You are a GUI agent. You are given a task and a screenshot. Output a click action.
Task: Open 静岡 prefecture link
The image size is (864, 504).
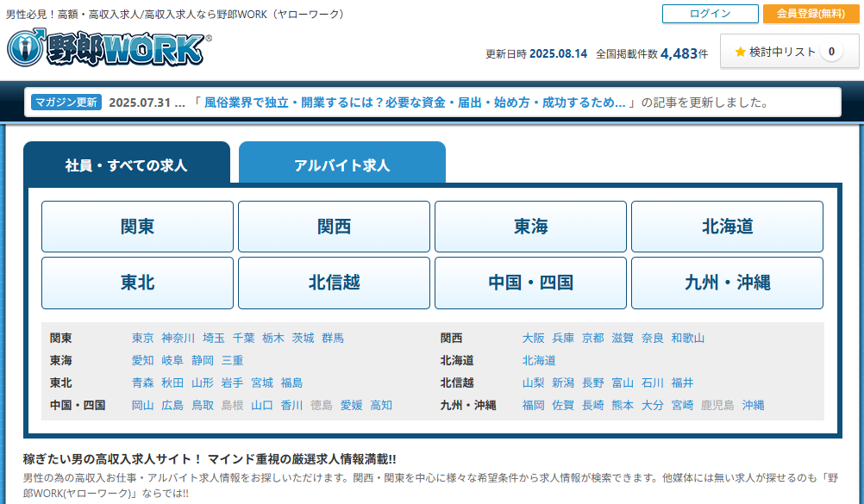pyautogui.click(x=203, y=361)
